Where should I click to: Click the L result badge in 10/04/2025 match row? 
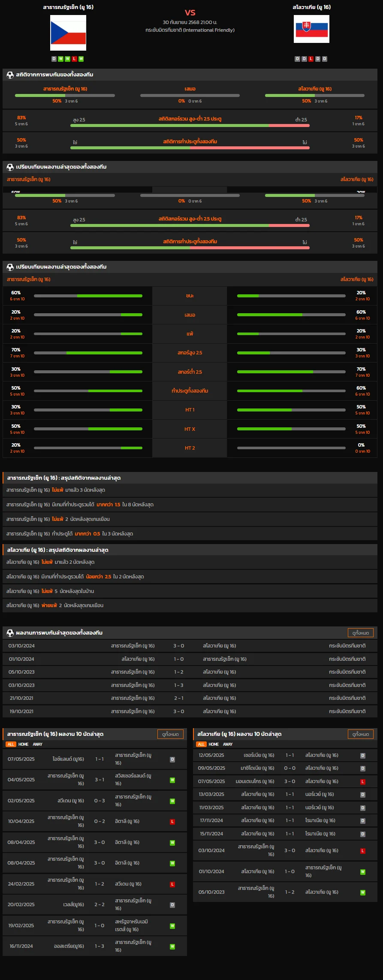point(172,822)
